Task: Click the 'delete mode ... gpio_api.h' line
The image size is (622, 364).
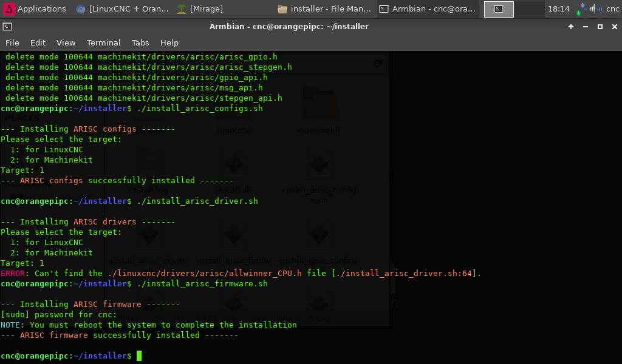Action: coord(137,78)
